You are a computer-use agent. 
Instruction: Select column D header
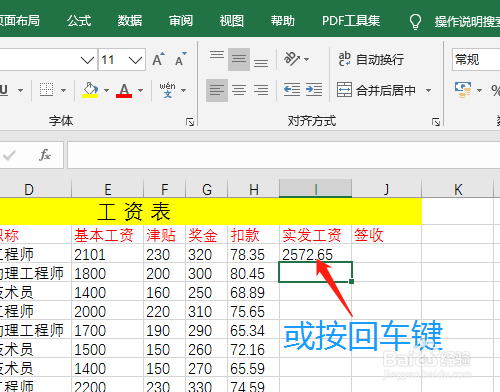[35, 189]
